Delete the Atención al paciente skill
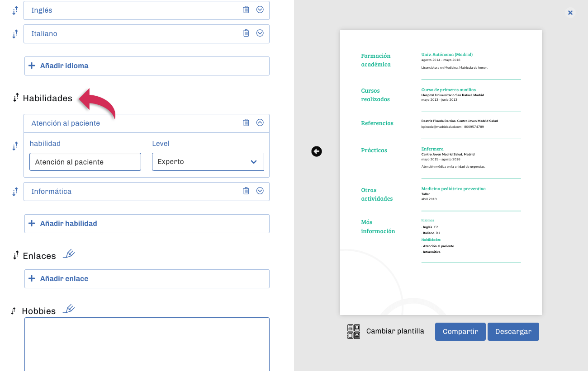Image resolution: width=588 pixels, height=371 pixels. 246,122
